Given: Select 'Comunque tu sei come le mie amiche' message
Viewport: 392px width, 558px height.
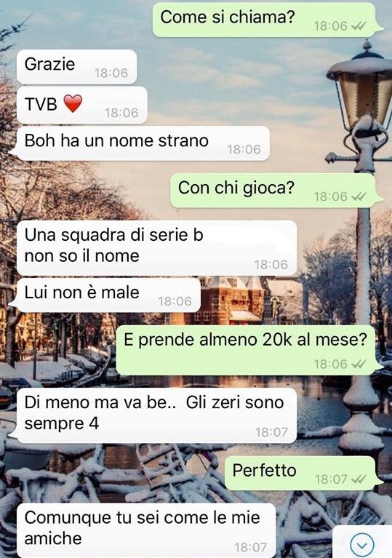Looking at the screenshot, I should [x=146, y=530].
